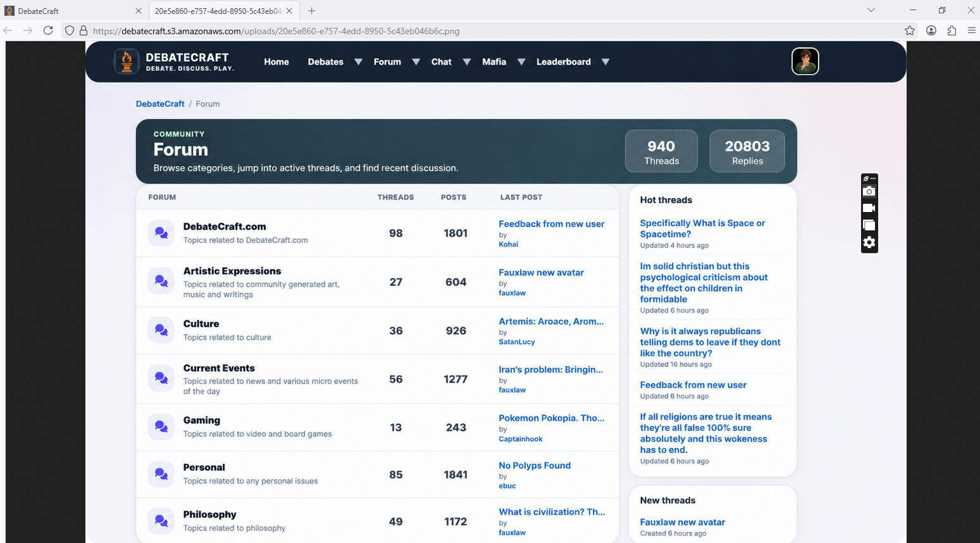Go to Home in navigation bar
Viewport: 980px width, 543px height.
[x=276, y=62]
